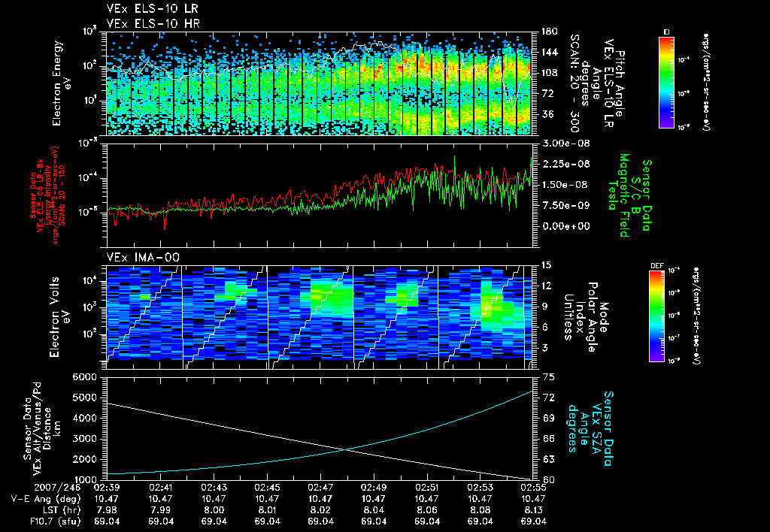Click the 2.25e-08 magnetic field tick
The width and height of the screenshot is (770, 532).
click(565, 164)
